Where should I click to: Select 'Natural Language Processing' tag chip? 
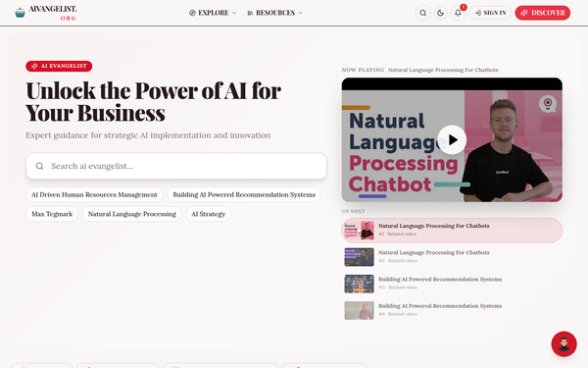pos(132,214)
